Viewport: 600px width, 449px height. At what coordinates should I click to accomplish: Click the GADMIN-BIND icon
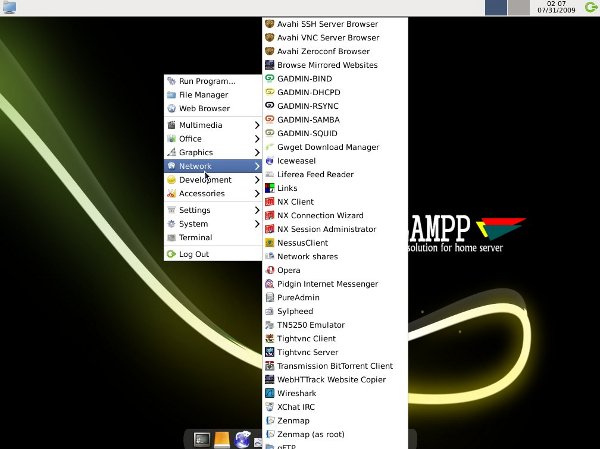269,78
